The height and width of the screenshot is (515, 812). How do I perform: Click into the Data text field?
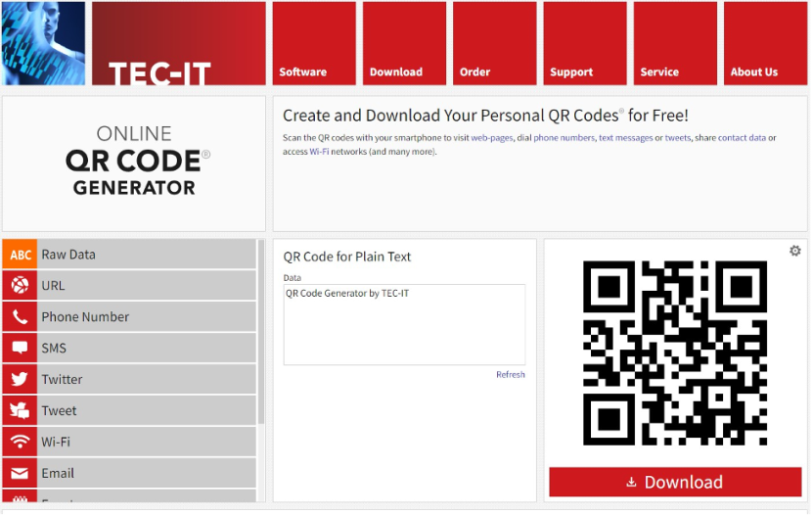tap(404, 325)
